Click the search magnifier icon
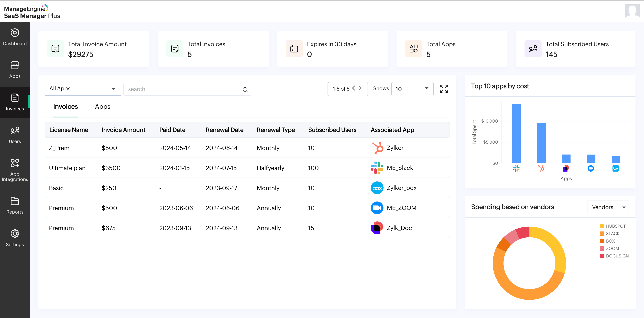The width and height of the screenshot is (644, 318). click(x=245, y=89)
